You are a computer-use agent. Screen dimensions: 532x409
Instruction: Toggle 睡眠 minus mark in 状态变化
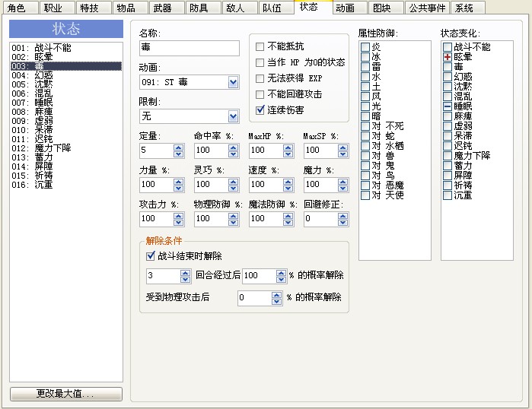(448, 106)
